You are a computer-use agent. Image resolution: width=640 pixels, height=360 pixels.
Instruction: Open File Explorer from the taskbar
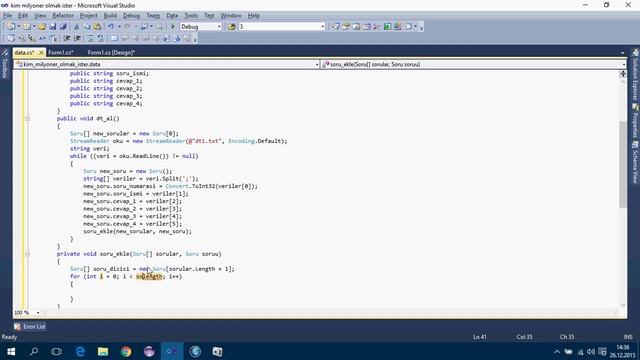[103, 351]
